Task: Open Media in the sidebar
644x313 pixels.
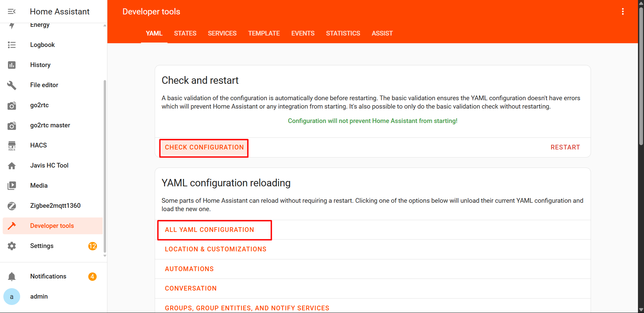Action: click(x=53, y=186)
